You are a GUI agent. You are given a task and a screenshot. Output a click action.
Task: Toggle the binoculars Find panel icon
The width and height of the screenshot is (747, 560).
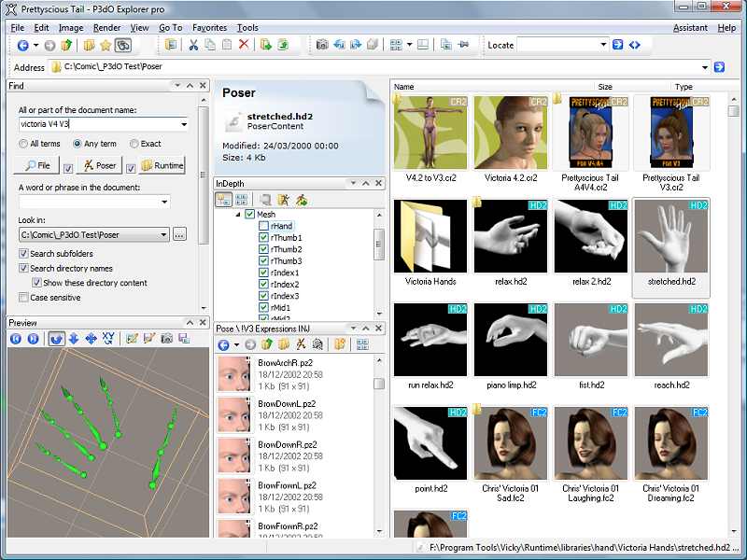click(123, 45)
